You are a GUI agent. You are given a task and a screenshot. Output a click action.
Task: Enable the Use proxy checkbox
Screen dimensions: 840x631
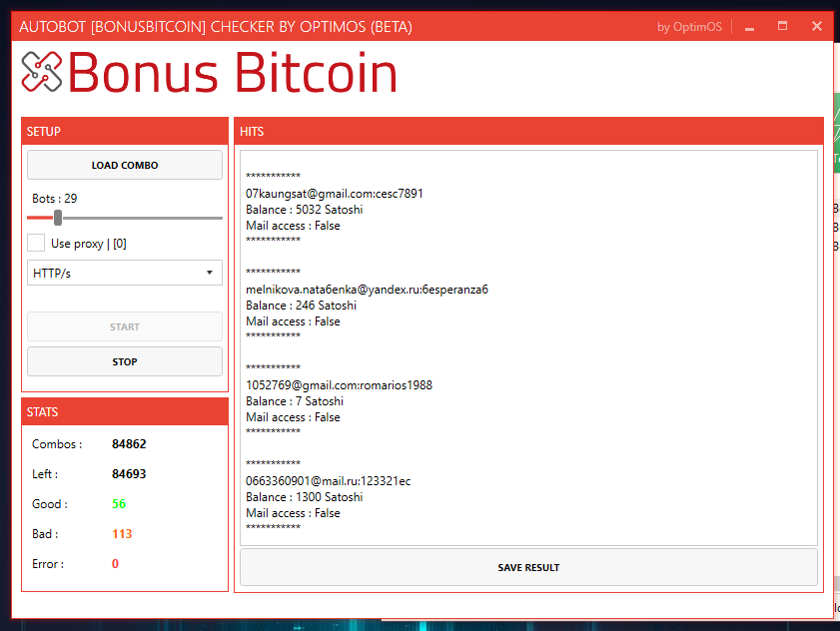36,243
